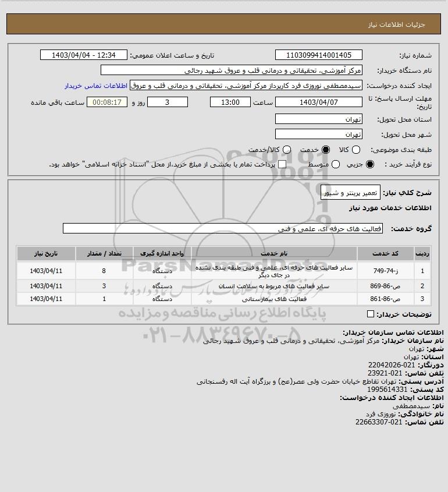Viewport: 448px width, 492px height.
Task: Select the خدمت radio button
Action: 326,150
